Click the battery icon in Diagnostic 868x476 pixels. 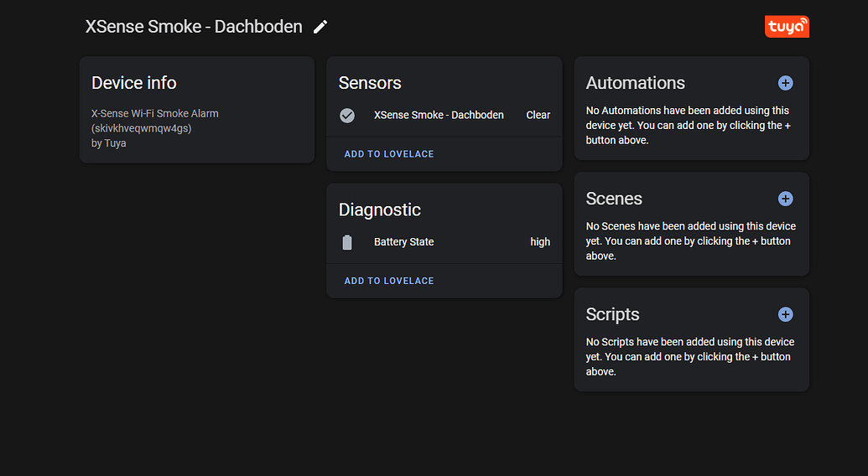[x=347, y=242]
